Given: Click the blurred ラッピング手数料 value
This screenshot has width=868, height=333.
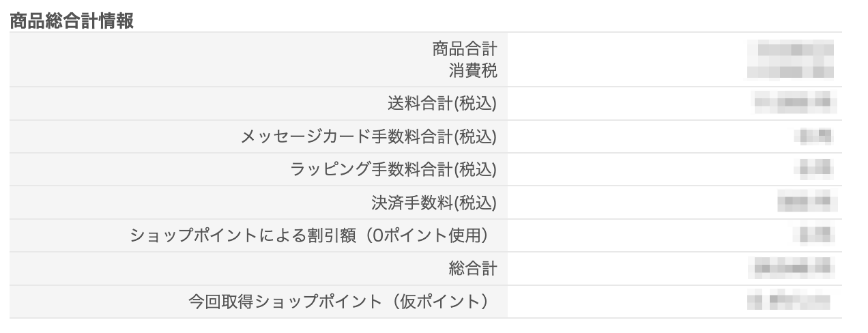Looking at the screenshot, I should coord(814,169).
